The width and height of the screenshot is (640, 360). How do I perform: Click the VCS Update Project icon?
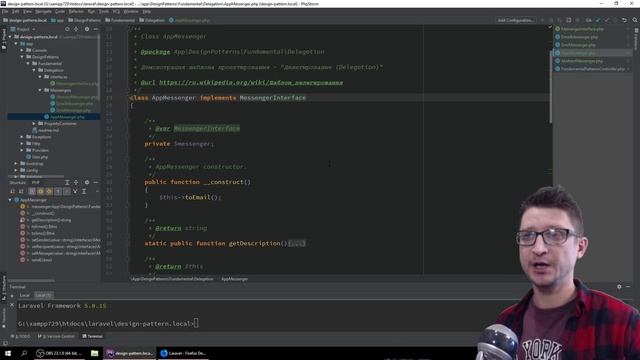pos(598,20)
